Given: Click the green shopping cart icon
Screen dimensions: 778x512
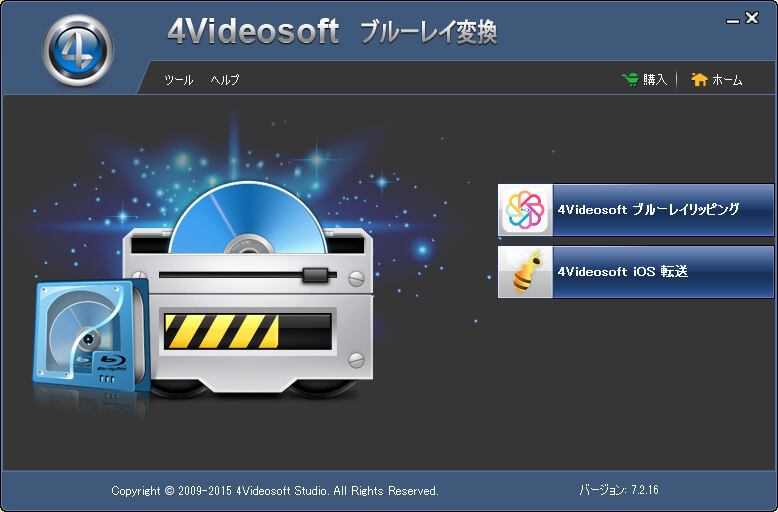Looking at the screenshot, I should [630, 79].
